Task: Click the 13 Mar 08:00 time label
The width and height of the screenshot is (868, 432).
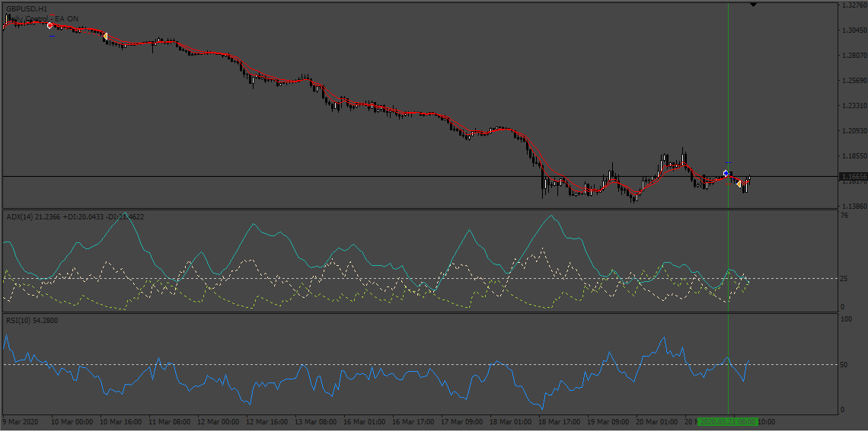Action: 315,421
